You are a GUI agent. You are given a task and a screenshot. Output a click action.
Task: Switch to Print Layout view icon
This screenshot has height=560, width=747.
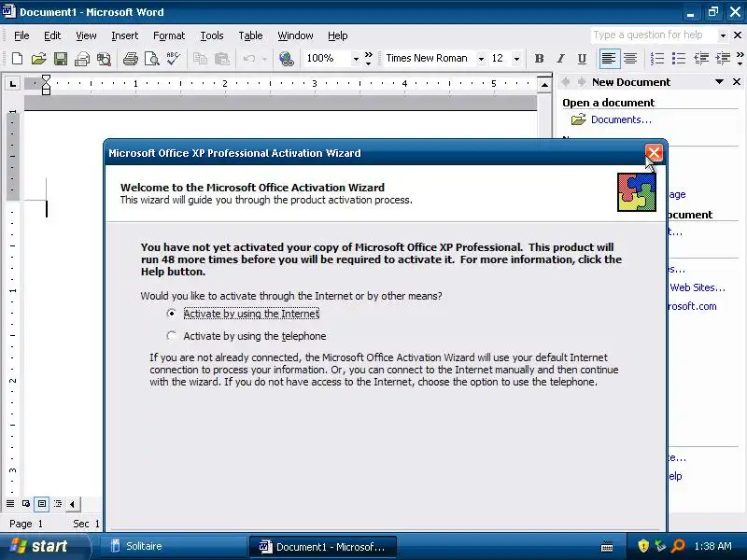[x=42, y=503]
